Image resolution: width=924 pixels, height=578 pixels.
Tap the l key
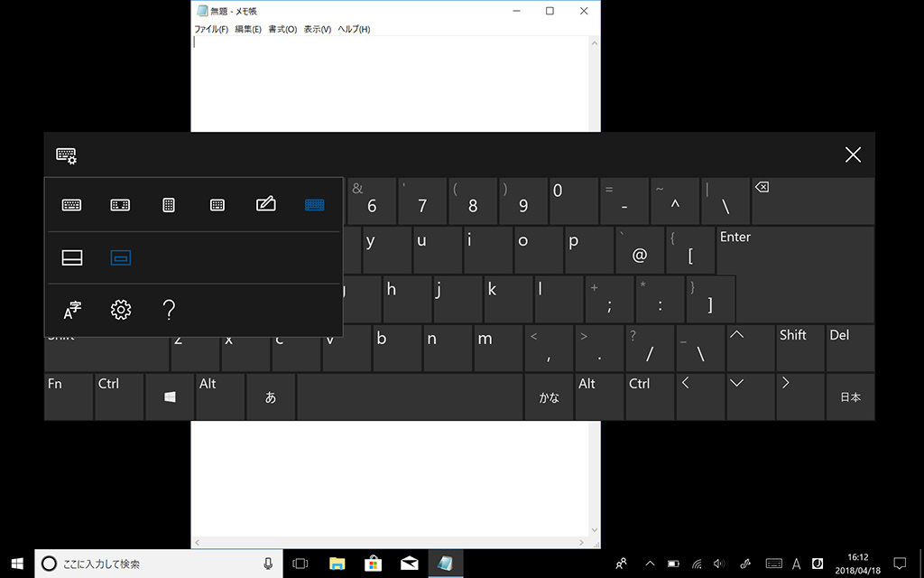[x=559, y=299]
